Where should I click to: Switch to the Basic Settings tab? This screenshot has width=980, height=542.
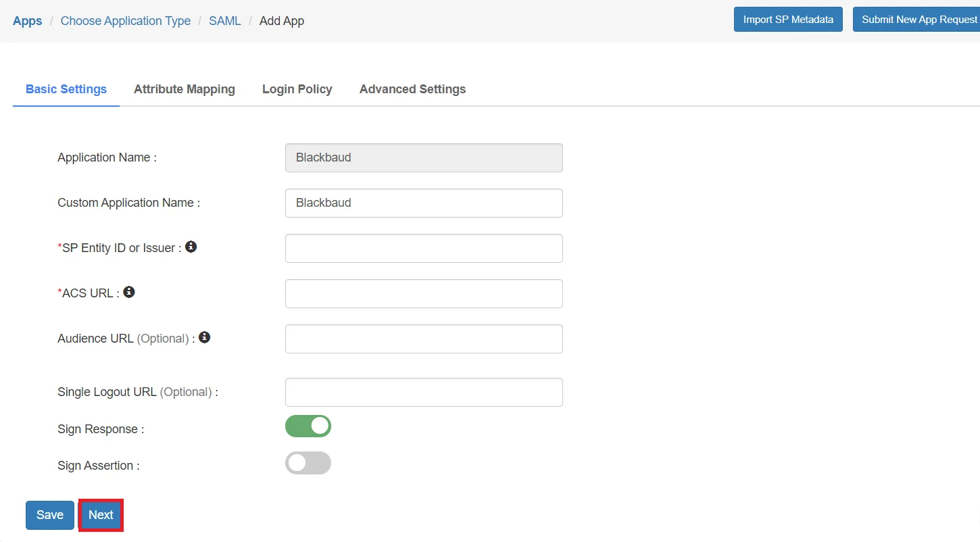point(66,89)
